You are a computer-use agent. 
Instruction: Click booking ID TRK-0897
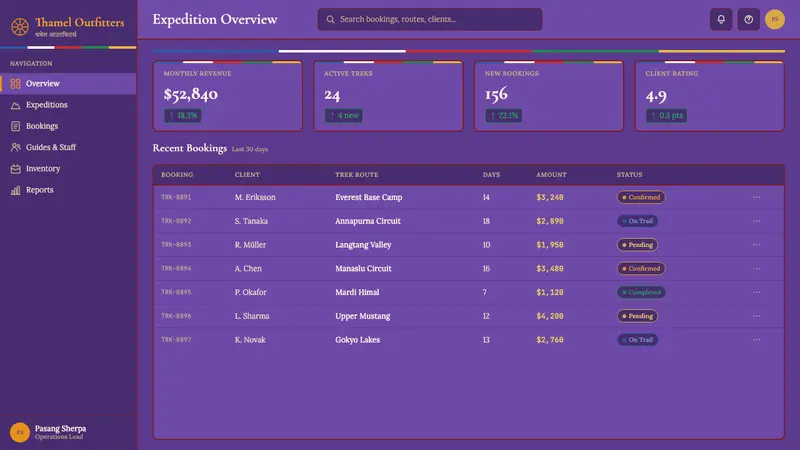coord(176,340)
